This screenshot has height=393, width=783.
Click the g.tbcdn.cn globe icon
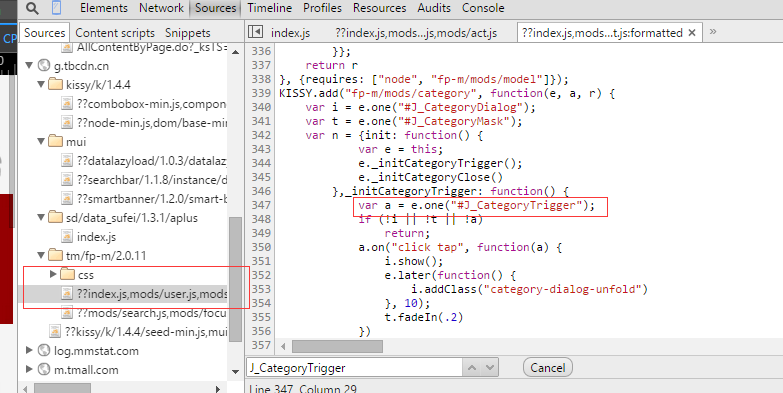point(44,65)
